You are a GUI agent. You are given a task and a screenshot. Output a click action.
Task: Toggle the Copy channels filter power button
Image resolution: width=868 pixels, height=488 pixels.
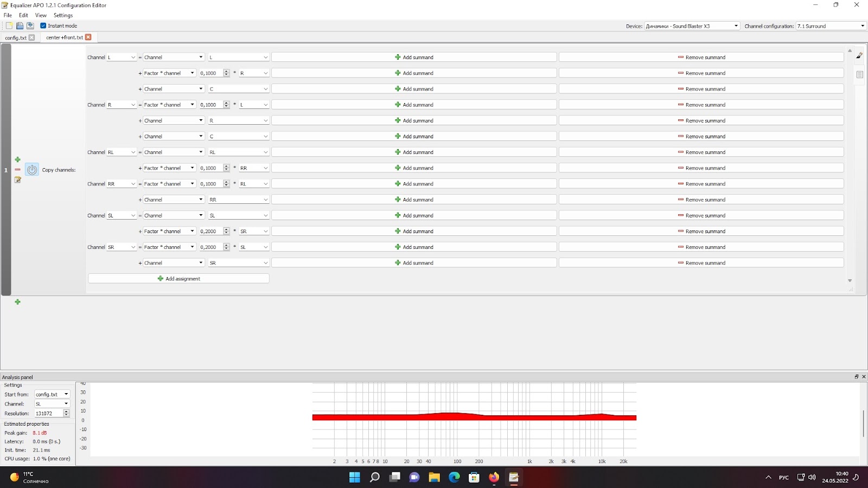(32, 170)
